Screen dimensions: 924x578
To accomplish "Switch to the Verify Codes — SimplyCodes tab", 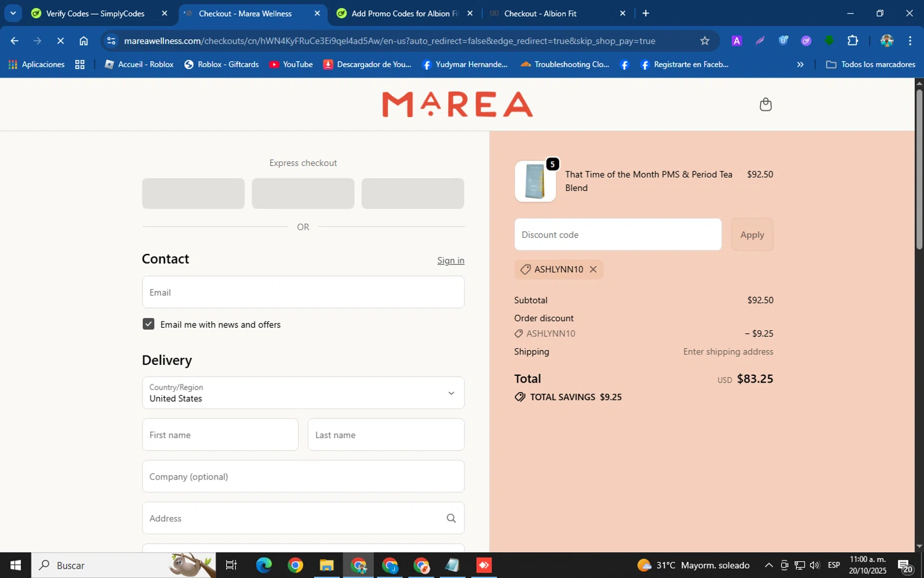I will (x=95, y=13).
